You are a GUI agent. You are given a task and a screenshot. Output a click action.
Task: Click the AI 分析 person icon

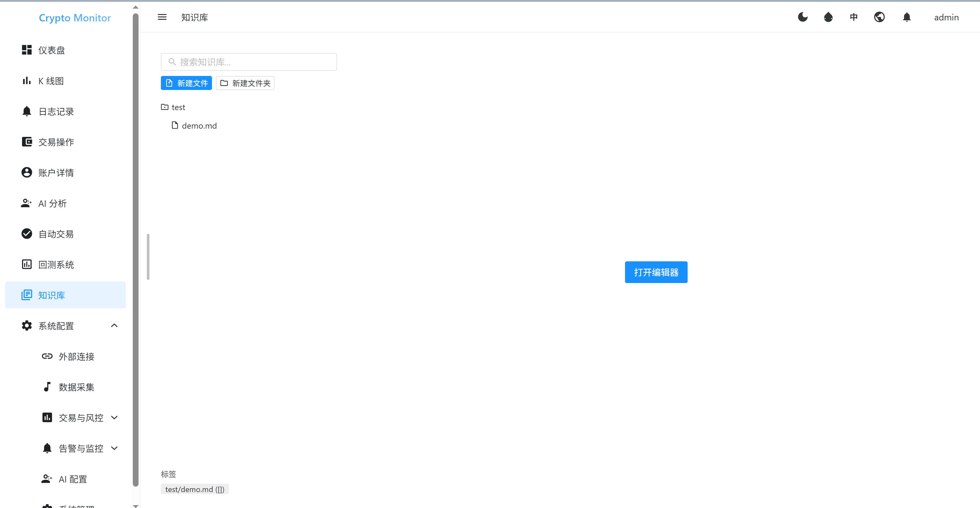[26, 203]
